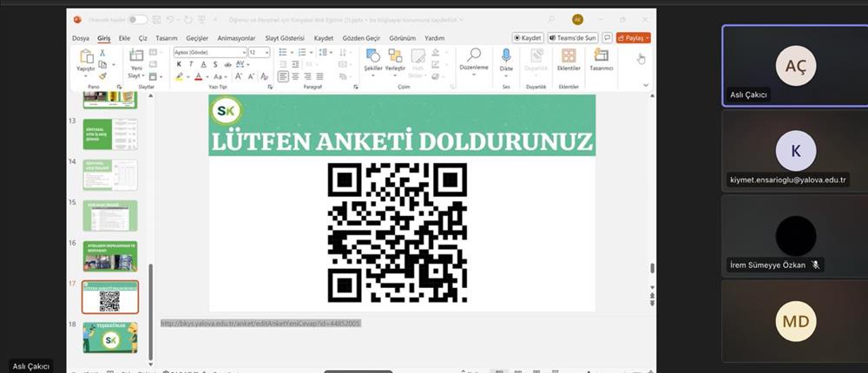Click the Şekiller shapes icon
Image resolution: width=868 pixels, height=373 pixels.
pyautogui.click(x=372, y=56)
